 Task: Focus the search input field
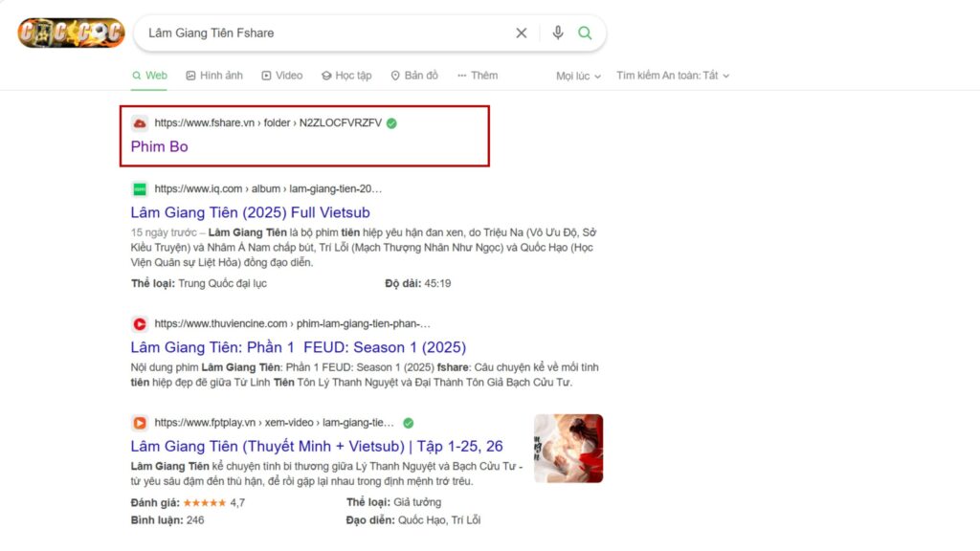pyautogui.click(x=325, y=33)
